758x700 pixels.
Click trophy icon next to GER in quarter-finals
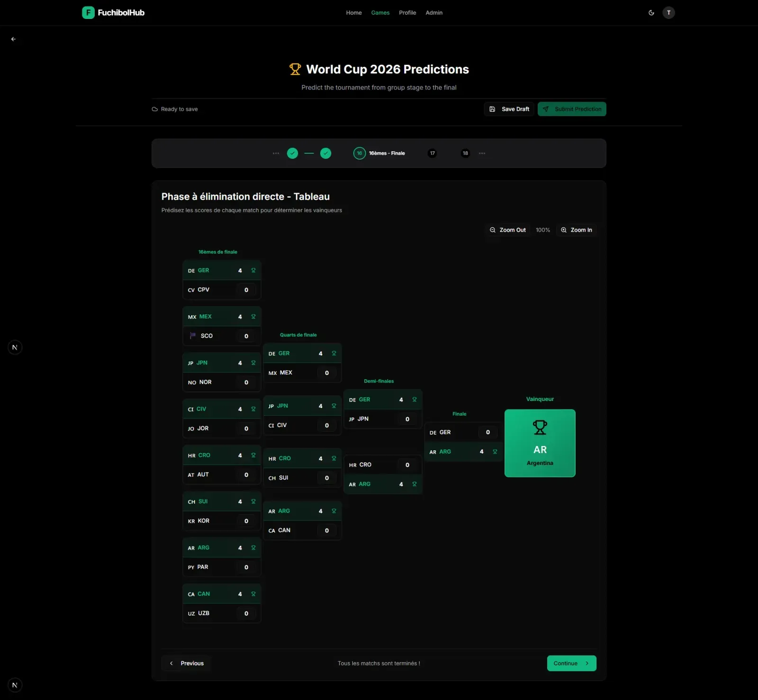tap(334, 354)
